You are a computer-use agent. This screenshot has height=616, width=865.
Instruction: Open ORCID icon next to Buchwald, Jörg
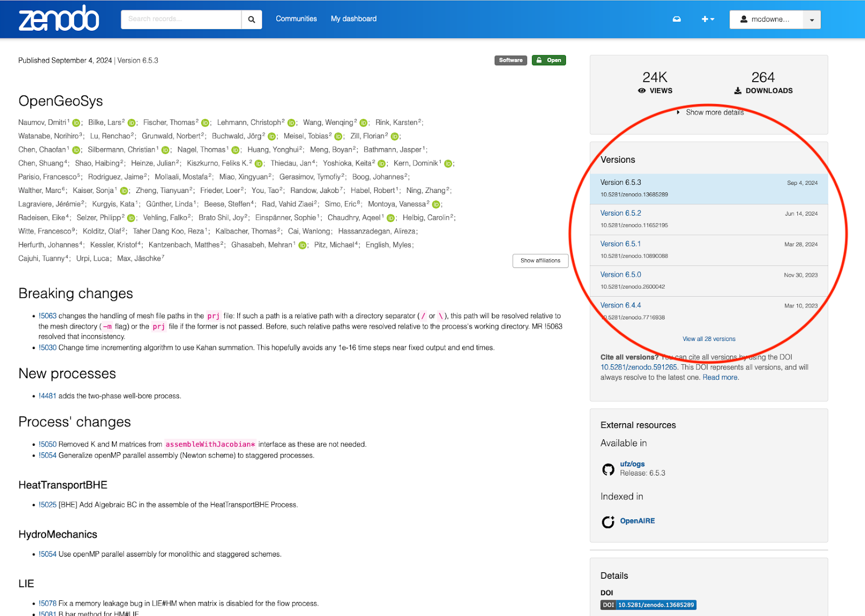click(272, 136)
